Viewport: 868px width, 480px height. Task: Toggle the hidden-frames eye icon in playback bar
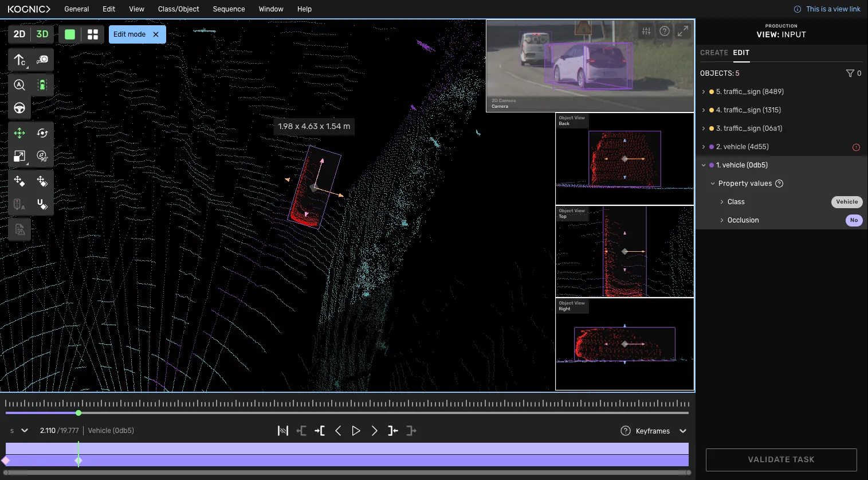pos(283,431)
